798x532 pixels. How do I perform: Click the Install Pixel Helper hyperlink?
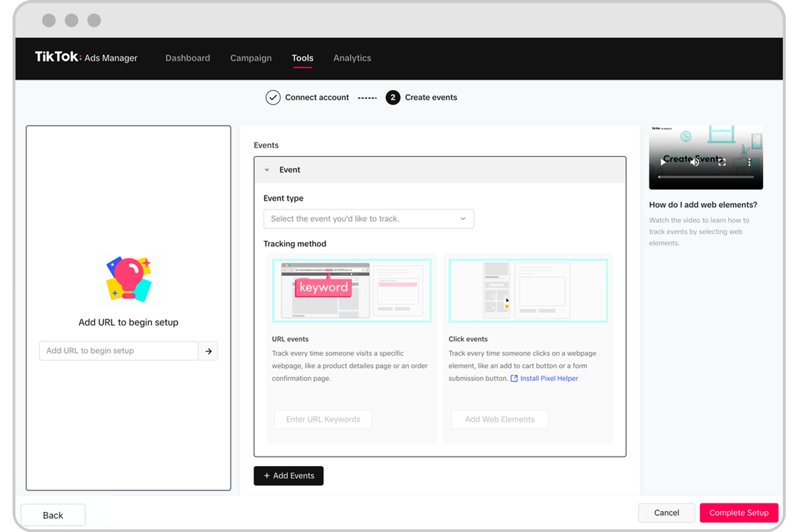coord(547,378)
